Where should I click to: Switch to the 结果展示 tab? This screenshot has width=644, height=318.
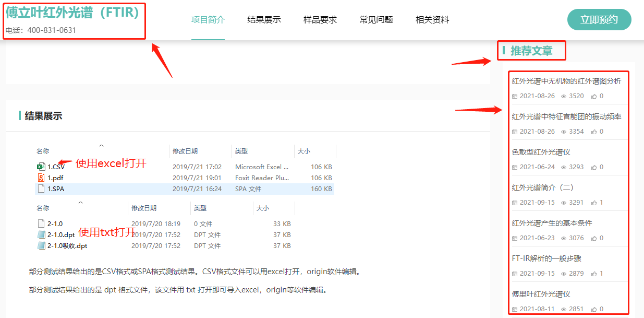pyautogui.click(x=264, y=19)
